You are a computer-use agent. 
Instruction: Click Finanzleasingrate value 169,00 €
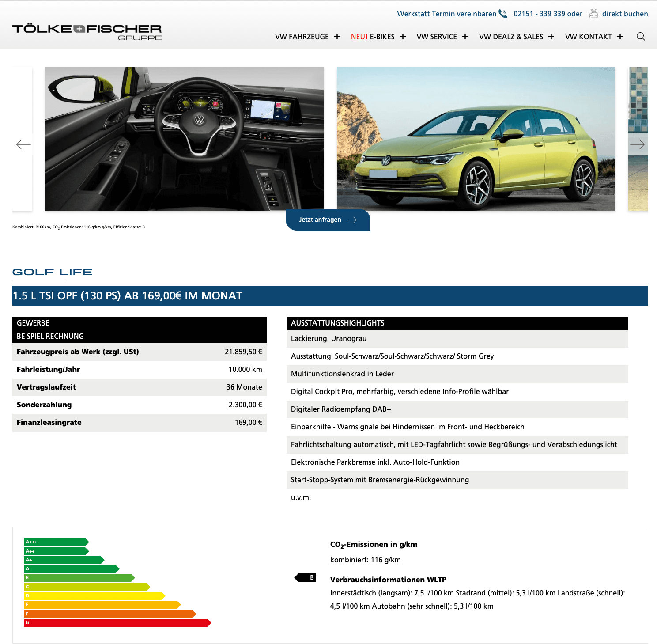(x=248, y=422)
